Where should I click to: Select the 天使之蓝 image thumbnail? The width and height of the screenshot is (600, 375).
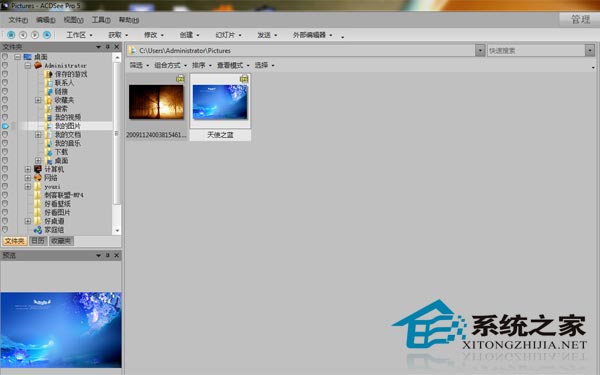[x=220, y=102]
